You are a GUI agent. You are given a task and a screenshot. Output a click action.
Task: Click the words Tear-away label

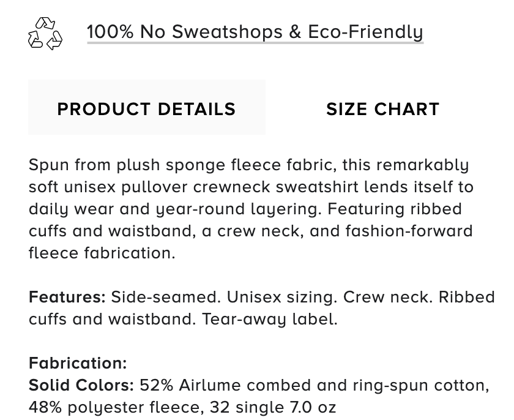(x=269, y=320)
